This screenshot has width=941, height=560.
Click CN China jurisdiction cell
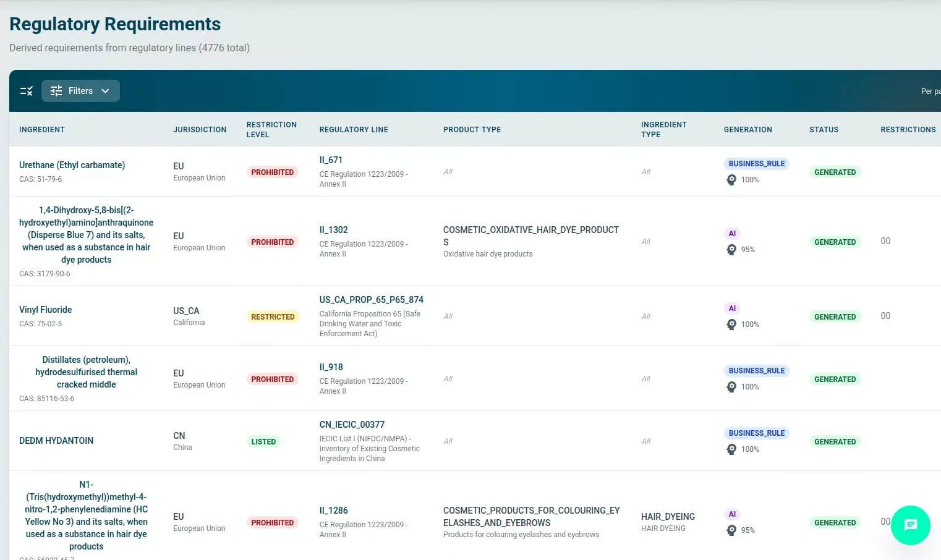(x=182, y=441)
